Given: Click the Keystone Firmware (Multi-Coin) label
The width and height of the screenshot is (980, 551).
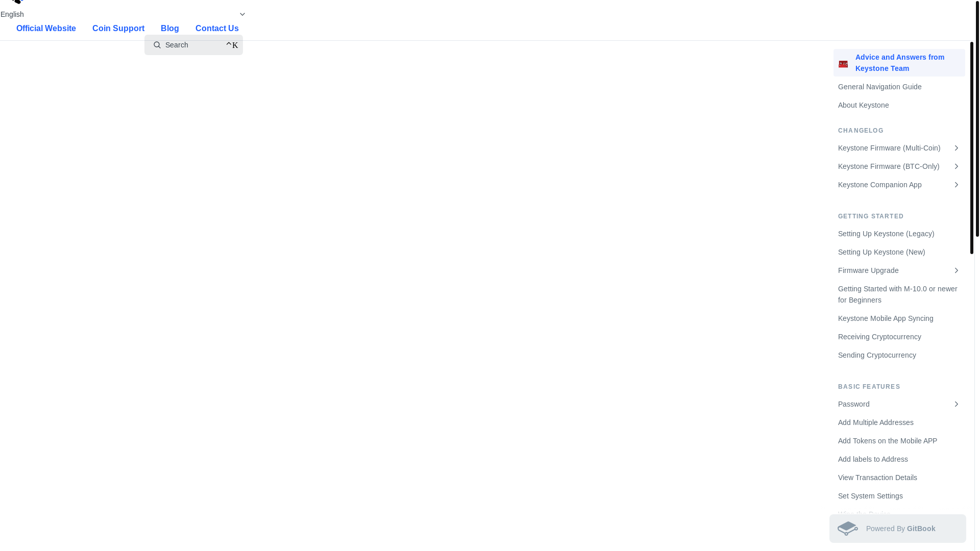Looking at the screenshot, I should point(889,148).
